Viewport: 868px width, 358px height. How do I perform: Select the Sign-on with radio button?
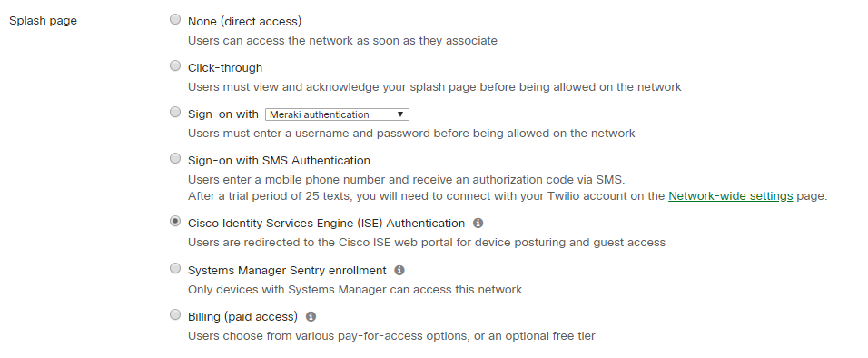click(175, 113)
